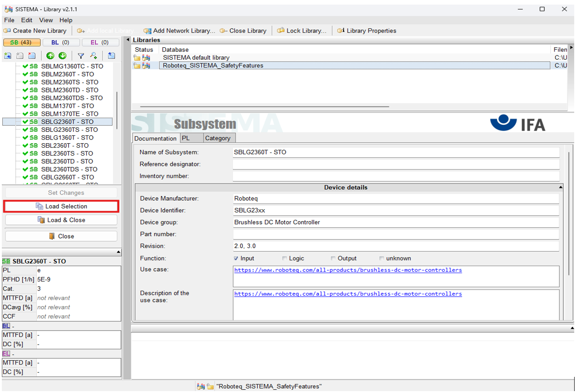Click the SISTEMA title bar app icon
The width and height of the screenshot is (576, 392).
click(9, 9)
